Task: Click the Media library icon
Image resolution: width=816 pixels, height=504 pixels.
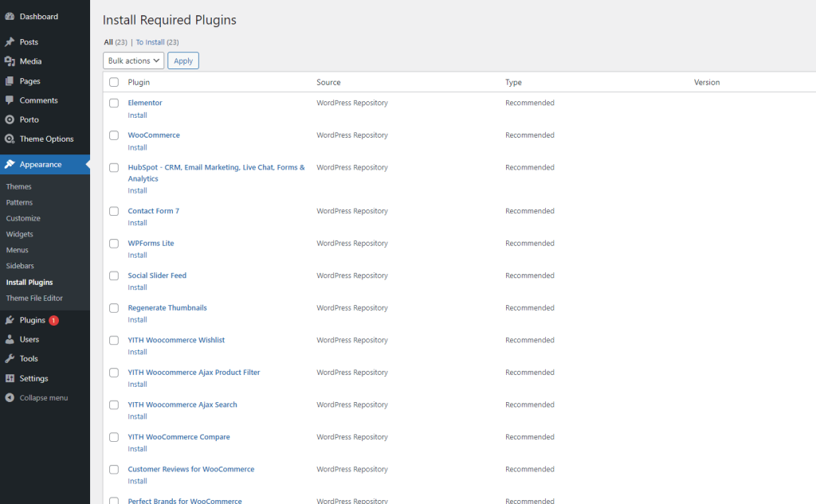Action: coord(10,61)
